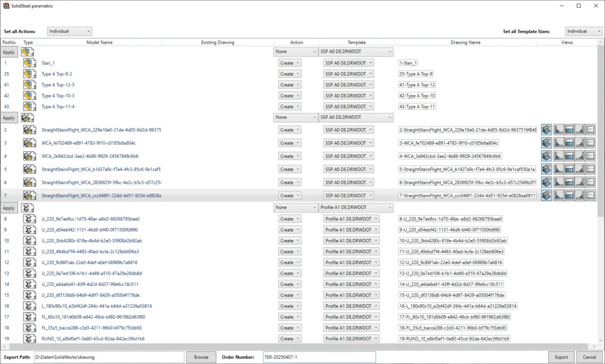The image size is (605, 364).
Task: Toggle the last view button in row 3
Action: [x=590, y=143]
